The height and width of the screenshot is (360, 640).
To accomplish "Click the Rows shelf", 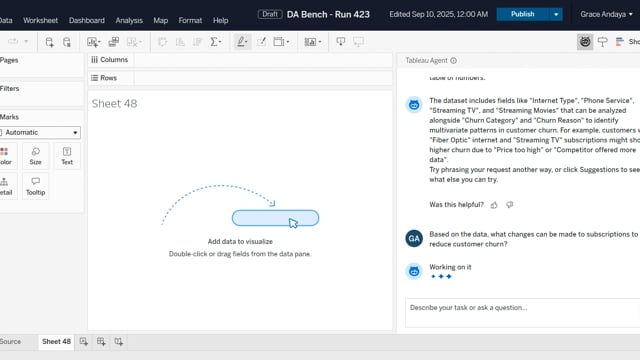I will pos(240,78).
